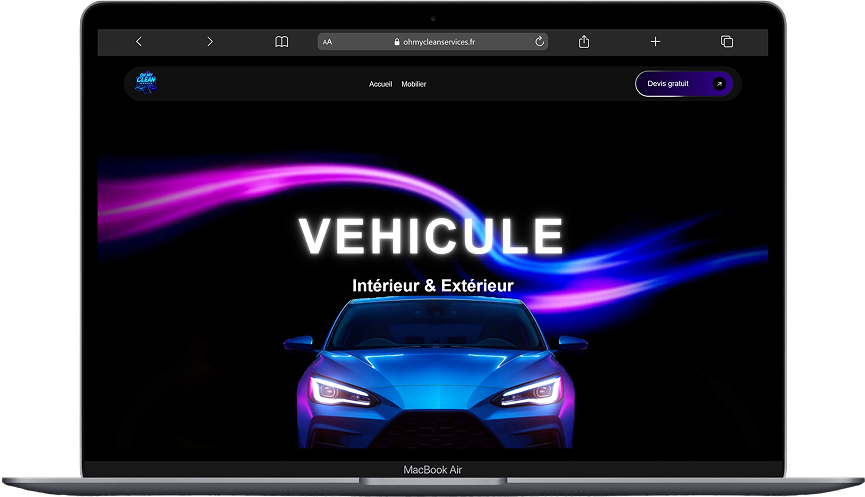Open the Mobilier menu item
Viewport: 865px width, 497px height.
point(414,84)
